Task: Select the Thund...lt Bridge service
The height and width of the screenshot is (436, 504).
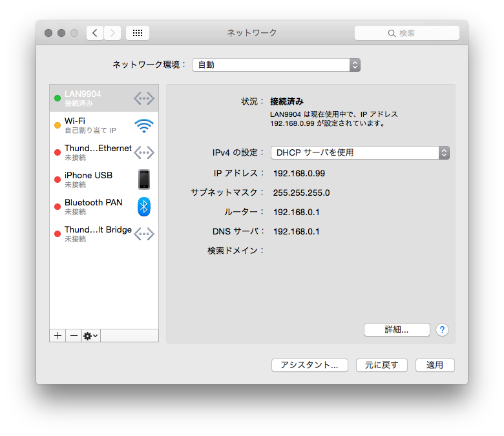Action: 104,234
